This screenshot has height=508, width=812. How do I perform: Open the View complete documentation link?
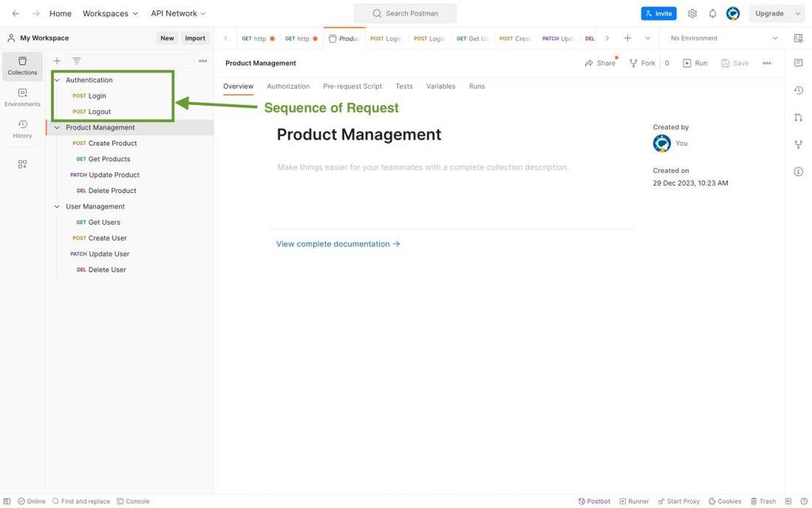point(338,244)
